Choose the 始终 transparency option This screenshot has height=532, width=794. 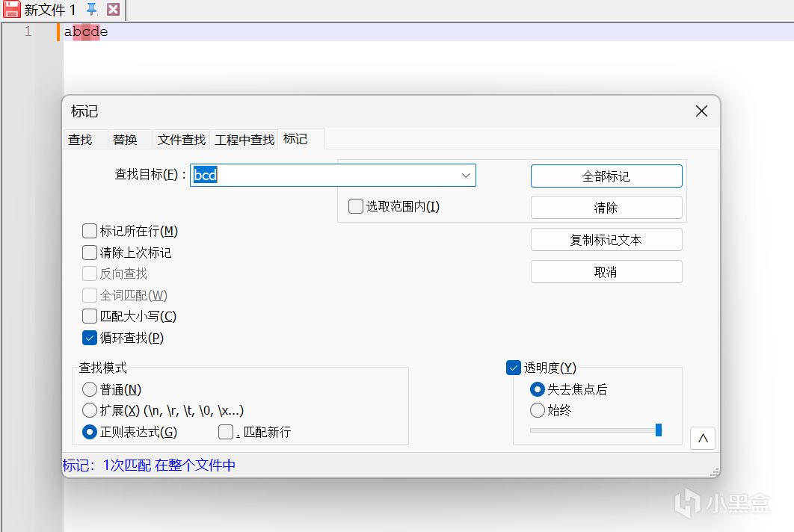point(537,410)
